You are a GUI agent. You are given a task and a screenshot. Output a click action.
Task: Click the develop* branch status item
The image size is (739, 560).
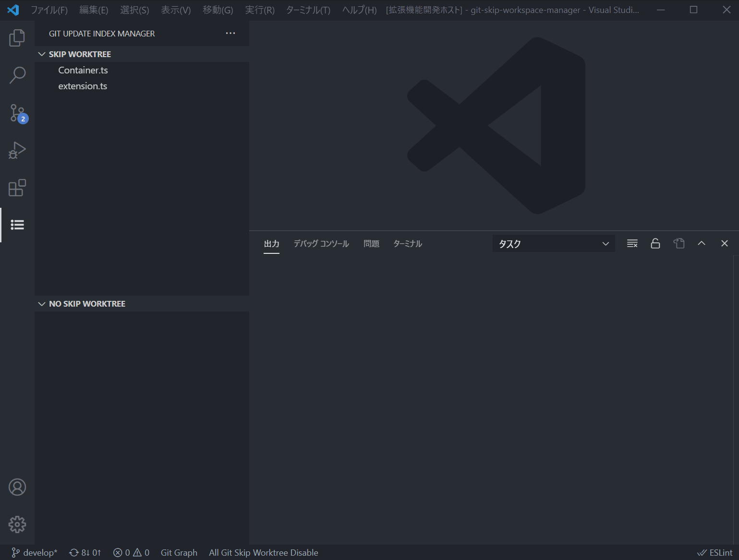[x=34, y=553]
